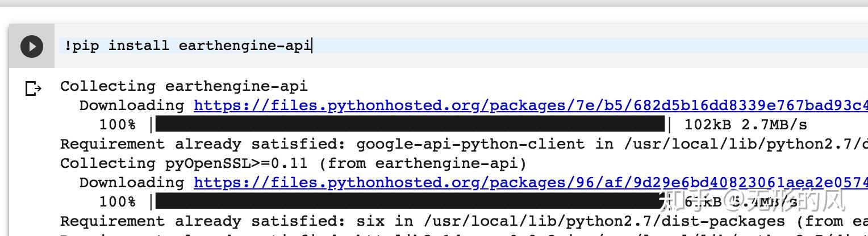Click the 'six' requirement satisfied line

click(464, 221)
